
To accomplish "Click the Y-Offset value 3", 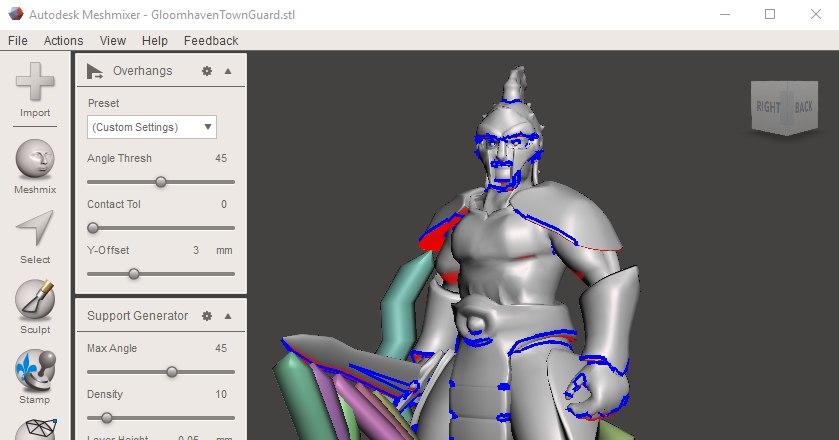I will [196, 251].
